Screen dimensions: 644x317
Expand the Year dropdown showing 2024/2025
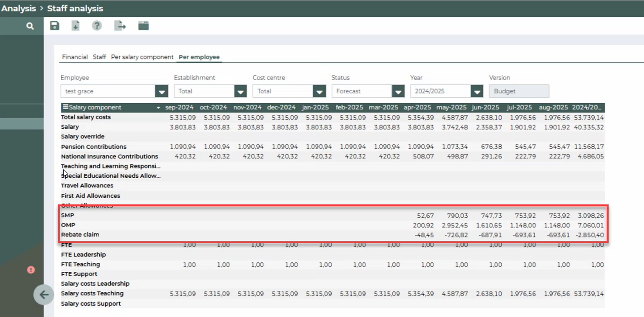click(x=477, y=91)
